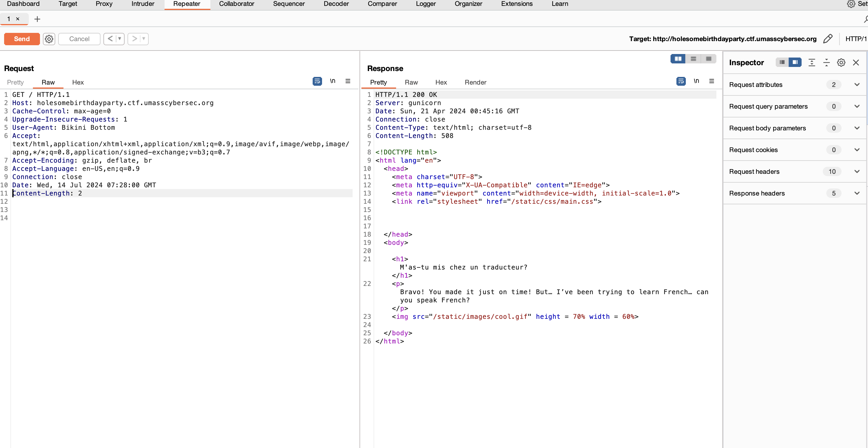Switch to combined tabbed view layout

708,58
